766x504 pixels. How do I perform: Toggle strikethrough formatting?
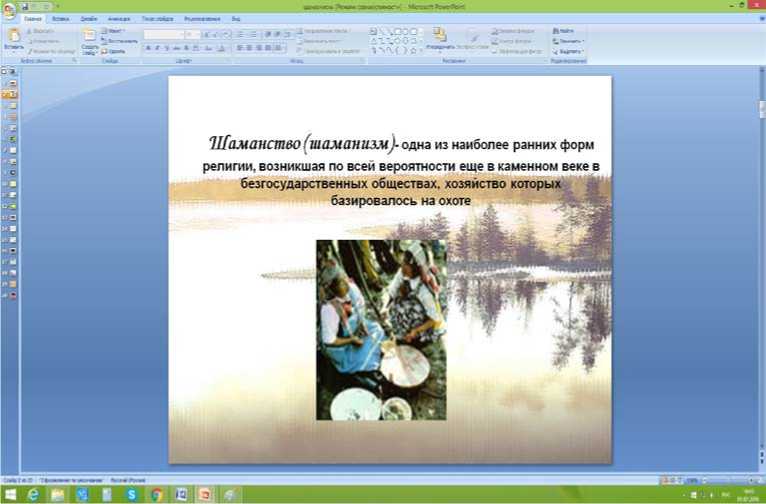(176, 48)
